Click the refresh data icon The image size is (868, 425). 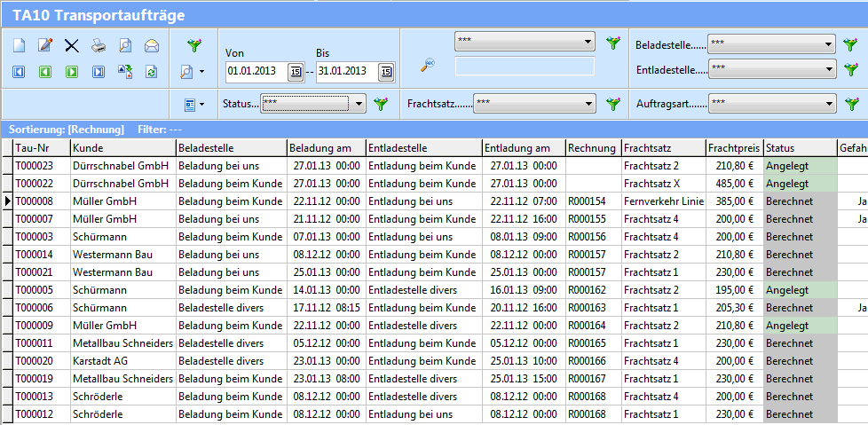pyautogui.click(x=152, y=72)
